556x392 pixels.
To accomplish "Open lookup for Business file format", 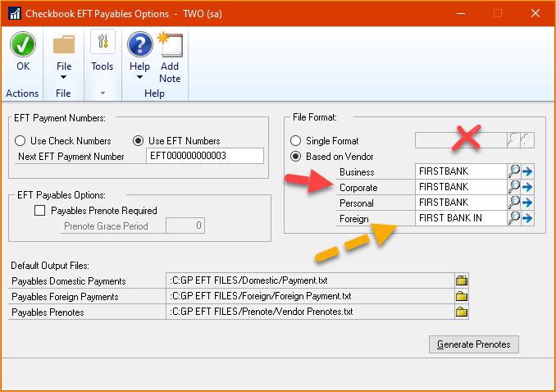I will [514, 171].
